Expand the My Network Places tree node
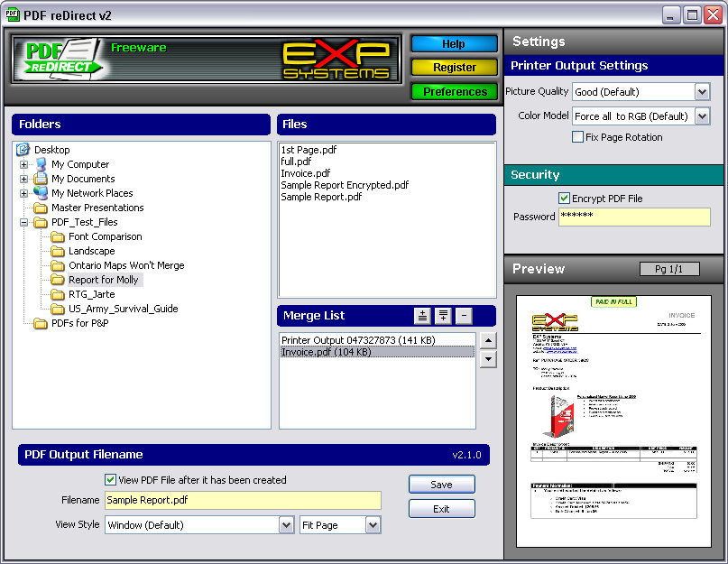This screenshot has width=728, height=564. point(23,193)
